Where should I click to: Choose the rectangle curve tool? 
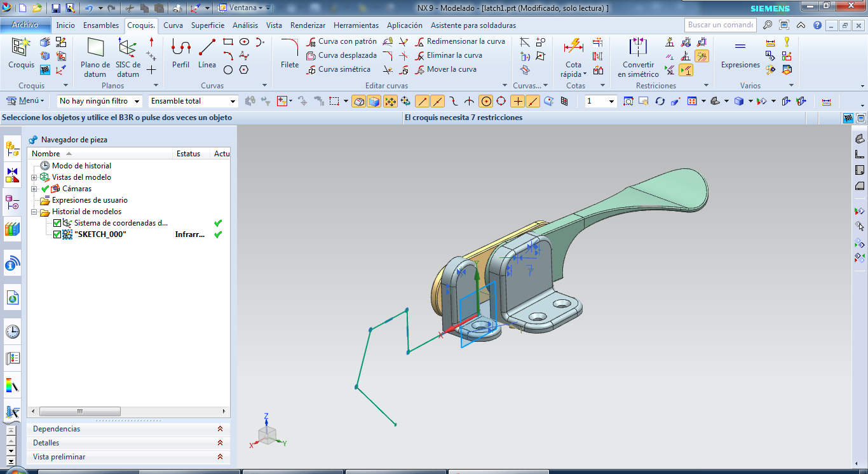[x=228, y=42]
